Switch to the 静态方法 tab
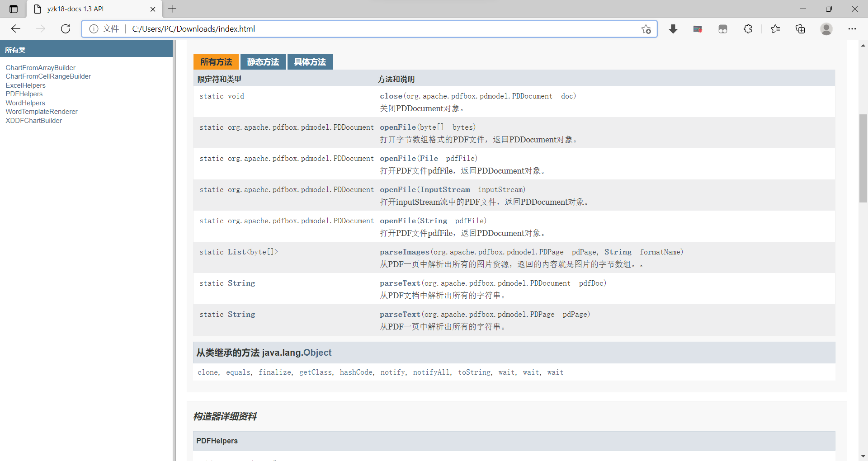This screenshot has height=461, width=868. pos(263,61)
